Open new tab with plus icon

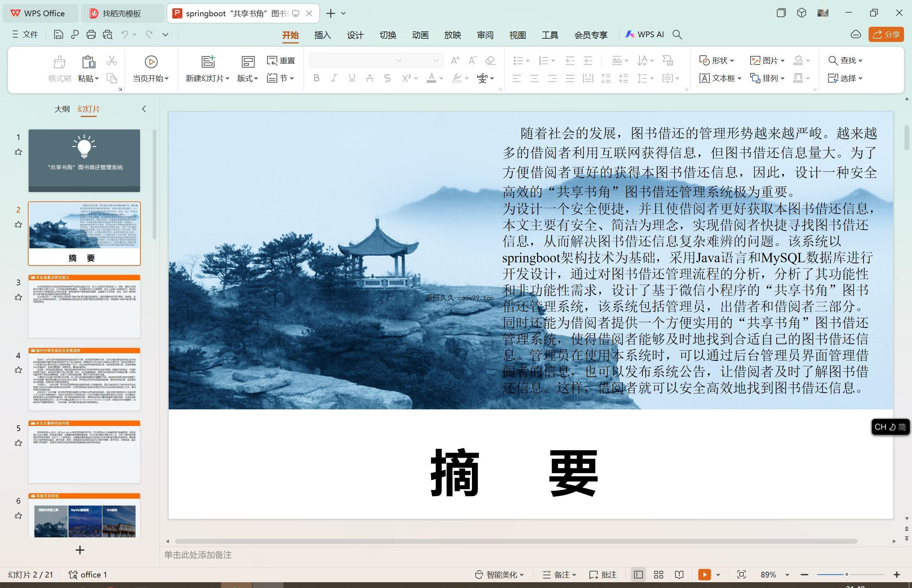pyautogui.click(x=331, y=13)
